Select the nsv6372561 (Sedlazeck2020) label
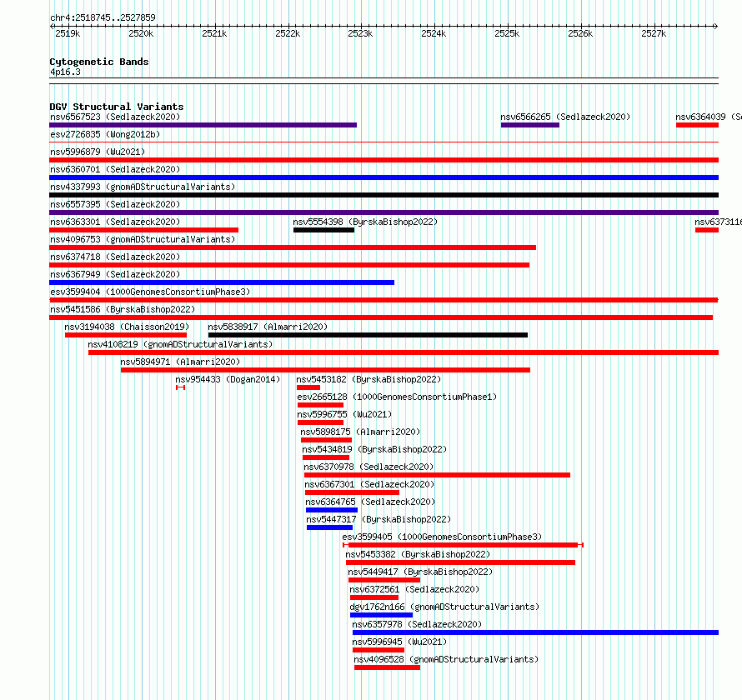The image size is (742, 700). tap(414, 589)
